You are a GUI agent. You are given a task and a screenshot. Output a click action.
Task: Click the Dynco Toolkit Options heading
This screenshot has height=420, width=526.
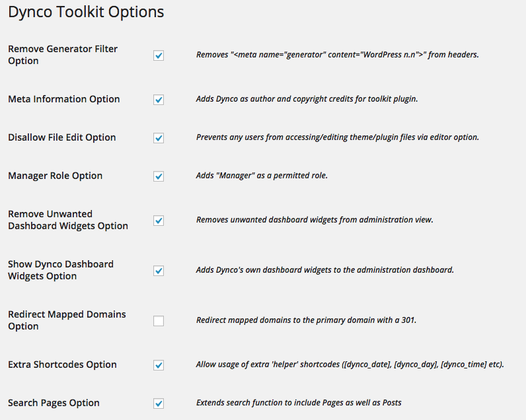pos(86,12)
